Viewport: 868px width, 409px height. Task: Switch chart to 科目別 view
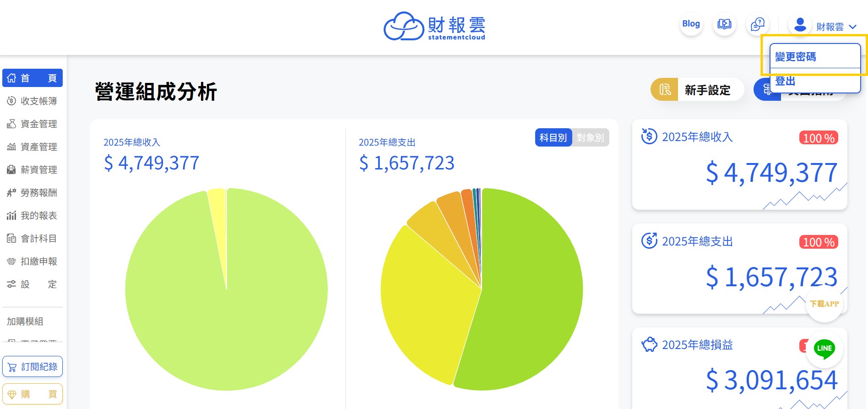coord(553,138)
